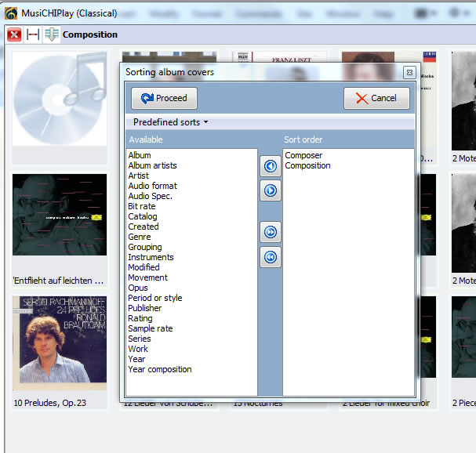Image resolution: width=476 pixels, height=453 pixels.
Task: Click the single right-arrow button between the lists
Action: (x=271, y=190)
